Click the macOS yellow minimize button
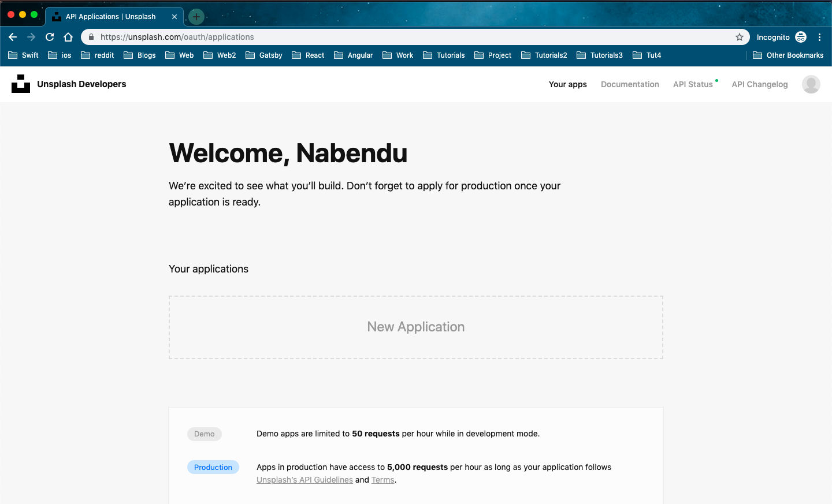The height and width of the screenshot is (504, 832). [23, 14]
